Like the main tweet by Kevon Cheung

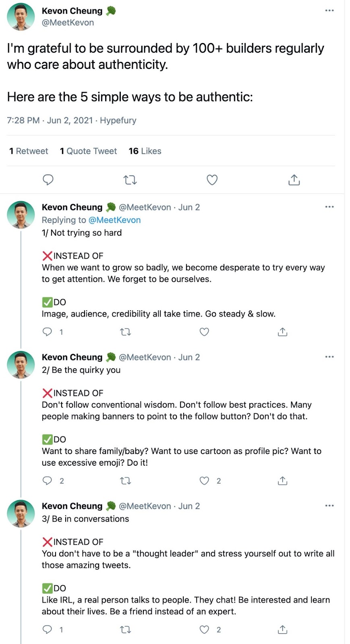[212, 180]
